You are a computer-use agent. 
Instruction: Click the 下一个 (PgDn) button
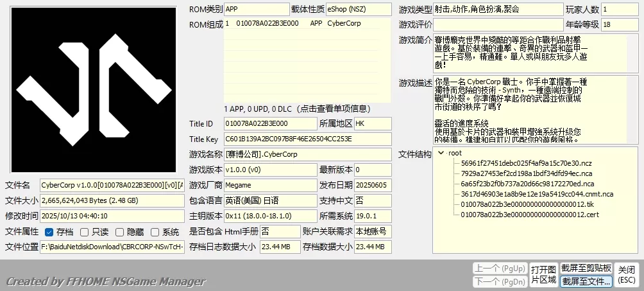coord(500,282)
